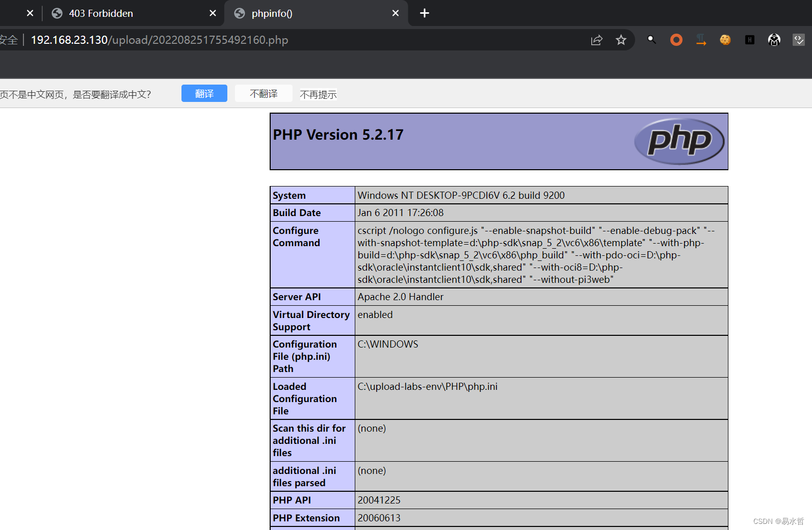
Task: Click the (none) value for files parsed row
Action: click(372, 470)
